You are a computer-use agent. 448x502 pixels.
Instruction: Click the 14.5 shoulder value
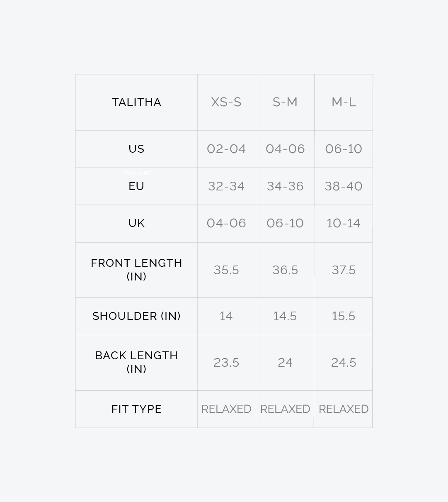click(285, 316)
